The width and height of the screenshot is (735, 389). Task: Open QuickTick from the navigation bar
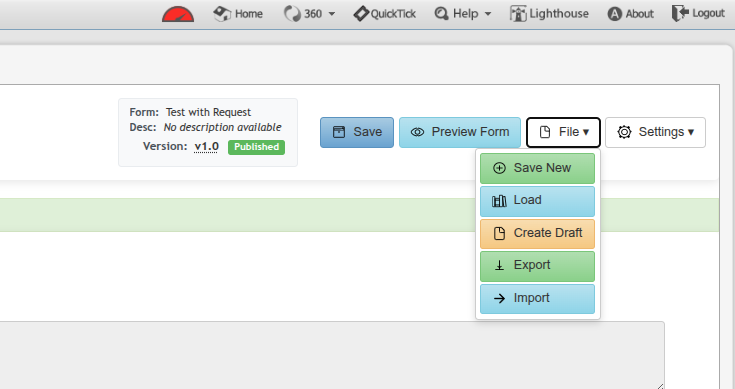(384, 14)
